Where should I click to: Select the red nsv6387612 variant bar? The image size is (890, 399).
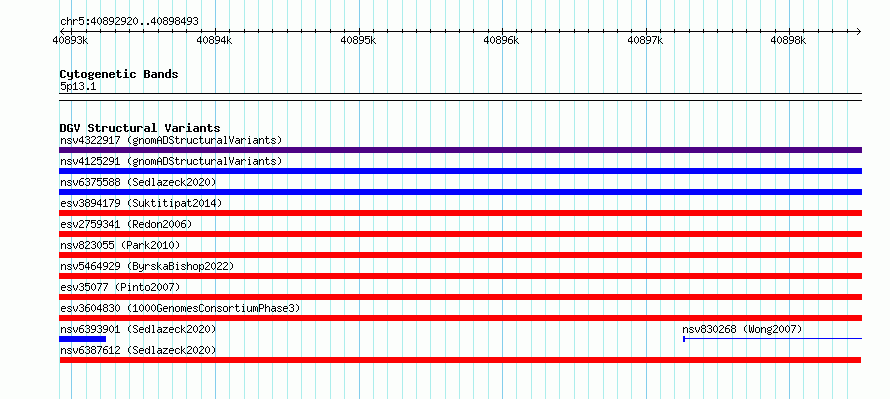[460, 360]
